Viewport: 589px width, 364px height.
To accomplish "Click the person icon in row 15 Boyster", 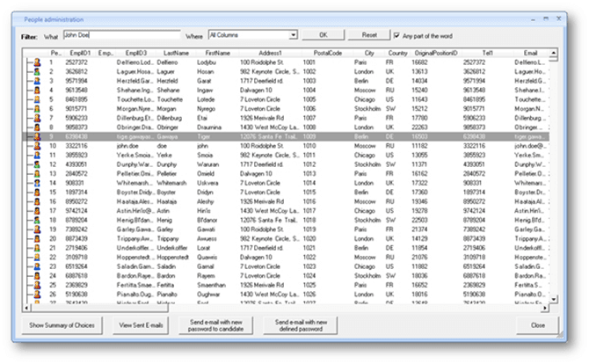I will click(37, 193).
